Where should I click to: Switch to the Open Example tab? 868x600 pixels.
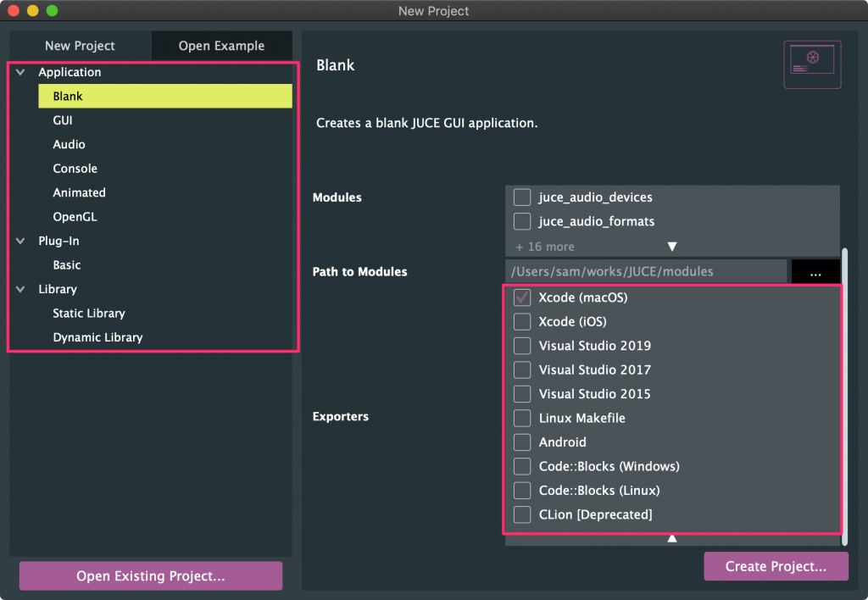pyautogui.click(x=221, y=46)
